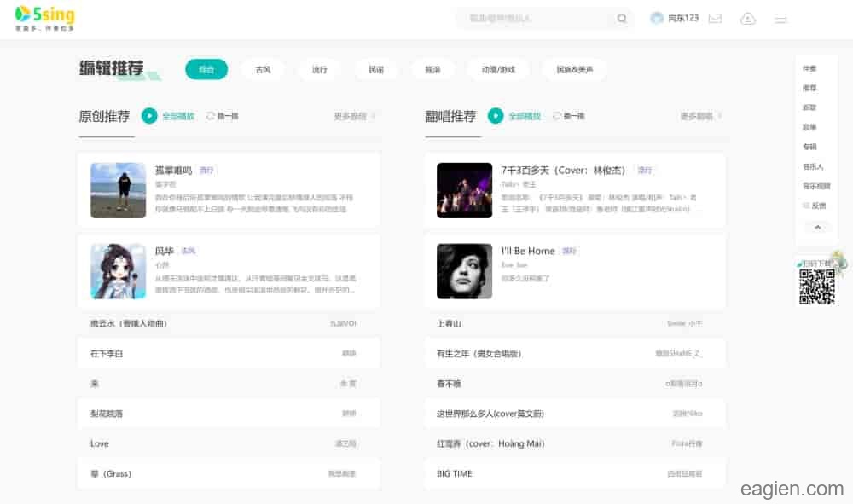Viewport: 853px width, 504px height.
Task: Expand 更多原创 link
Action: coord(353,116)
